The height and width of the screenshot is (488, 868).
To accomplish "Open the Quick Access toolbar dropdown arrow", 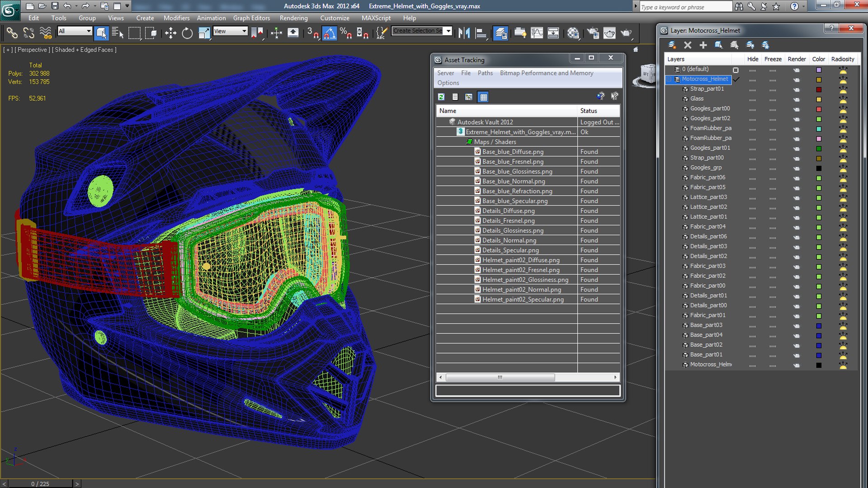I will pyautogui.click(x=127, y=6).
